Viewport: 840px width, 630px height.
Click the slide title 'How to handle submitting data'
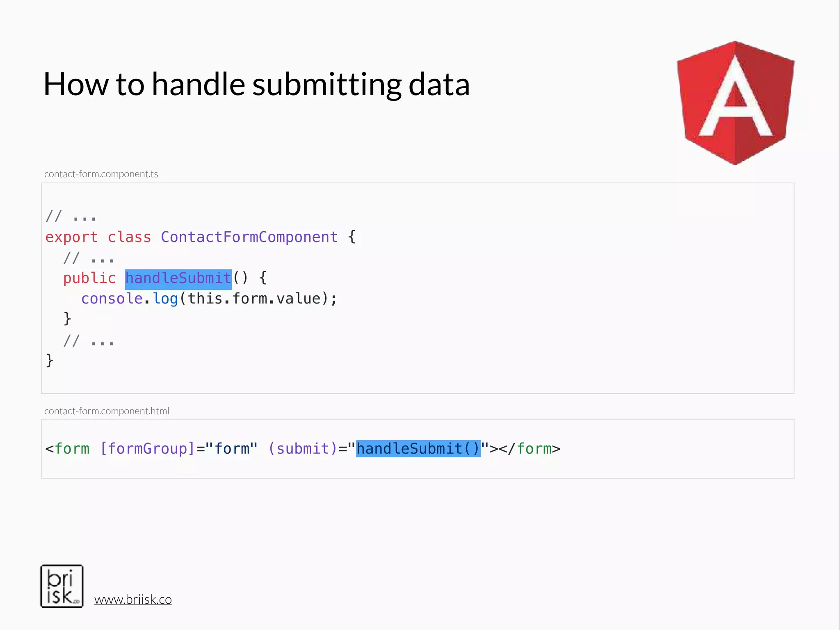point(256,84)
